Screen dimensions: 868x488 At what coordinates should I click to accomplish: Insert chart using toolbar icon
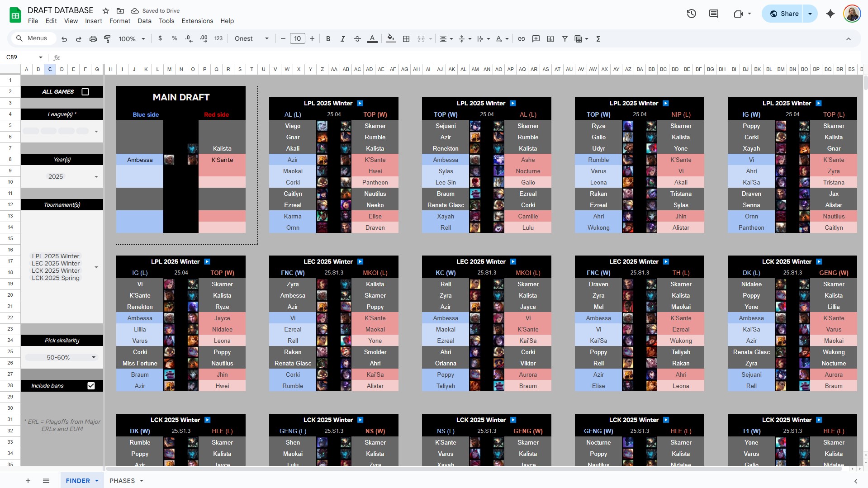550,39
